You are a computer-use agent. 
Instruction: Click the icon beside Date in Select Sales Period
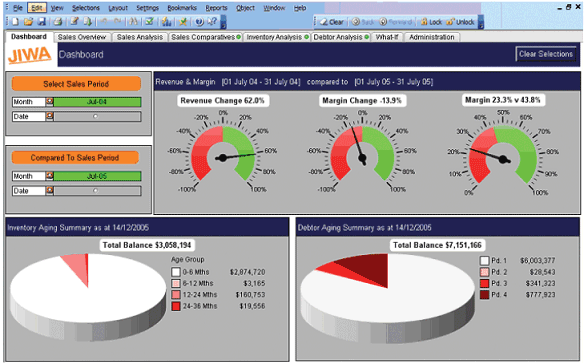click(50, 116)
